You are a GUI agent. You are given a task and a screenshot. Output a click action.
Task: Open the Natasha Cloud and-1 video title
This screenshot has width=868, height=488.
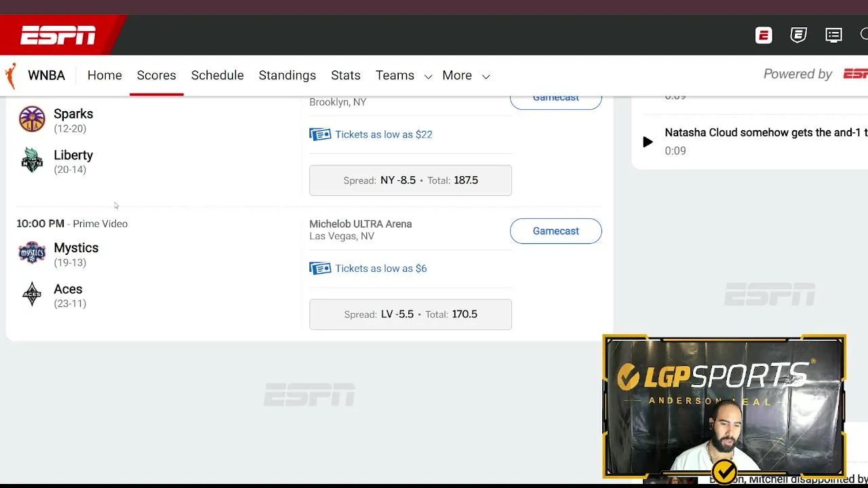coord(766,133)
